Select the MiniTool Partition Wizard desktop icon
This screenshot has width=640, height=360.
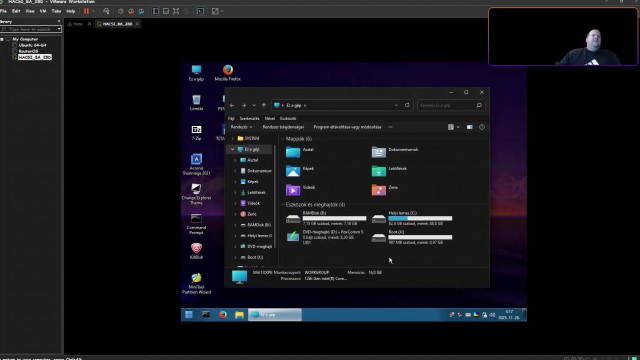(196, 283)
